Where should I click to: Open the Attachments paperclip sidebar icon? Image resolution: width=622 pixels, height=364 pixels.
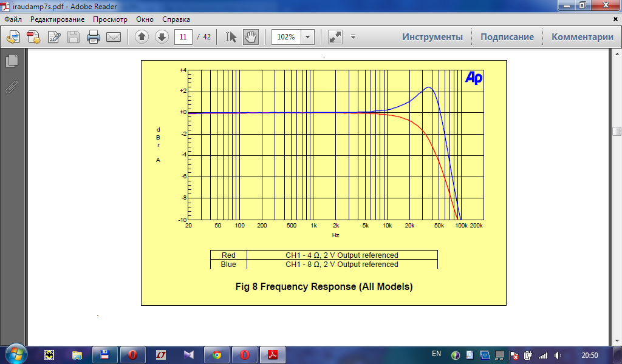(x=12, y=87)
